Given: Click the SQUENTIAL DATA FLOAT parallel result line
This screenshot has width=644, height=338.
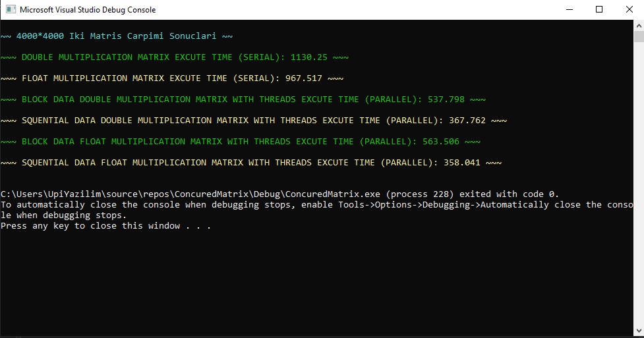Looking at the screenshot, I should pos(251,163).
